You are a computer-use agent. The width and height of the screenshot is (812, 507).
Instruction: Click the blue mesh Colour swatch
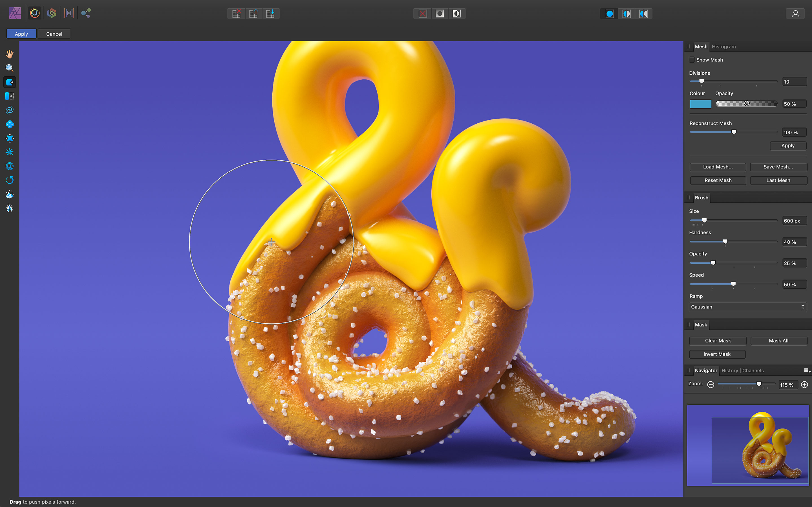[x=700, y=104]
